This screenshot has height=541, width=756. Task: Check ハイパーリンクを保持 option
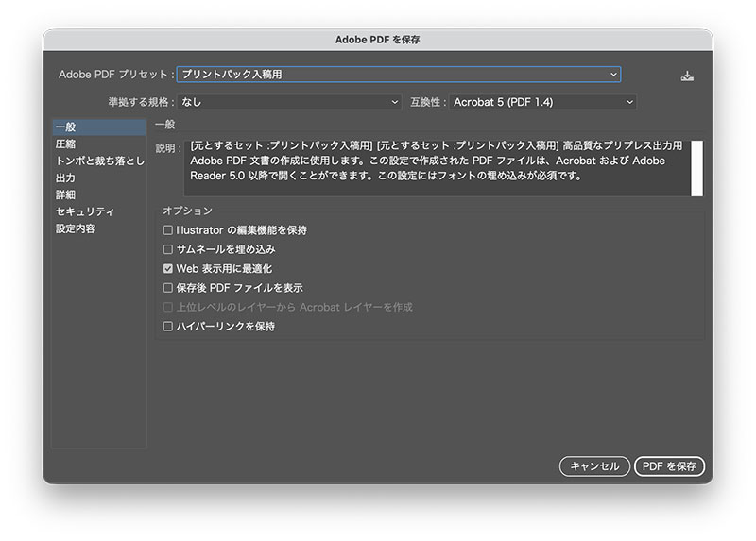pos(168,327)
